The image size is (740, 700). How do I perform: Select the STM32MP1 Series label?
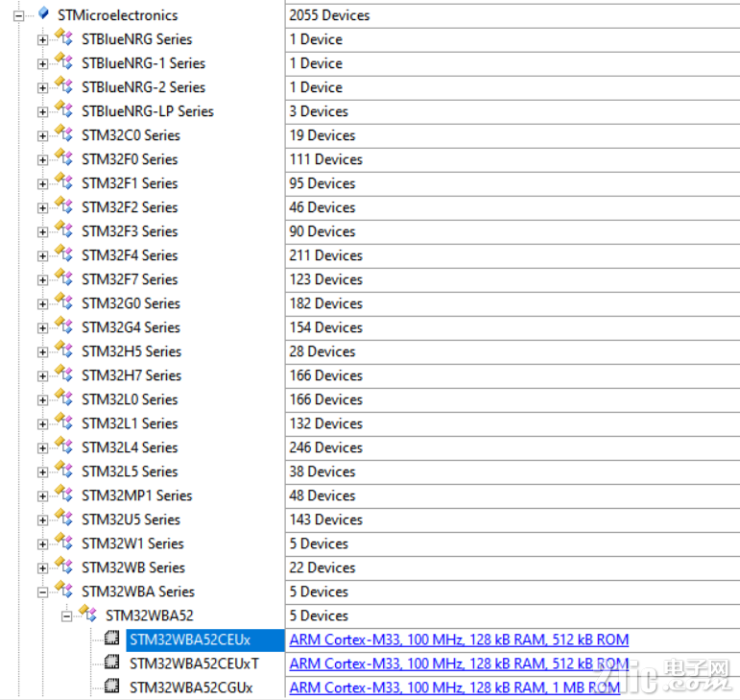pos(137,495)
